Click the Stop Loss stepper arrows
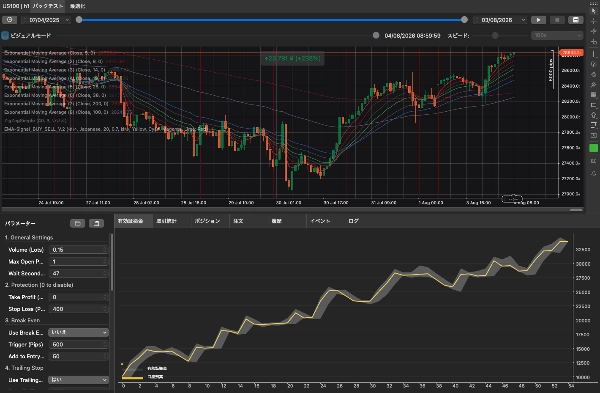 105,309
